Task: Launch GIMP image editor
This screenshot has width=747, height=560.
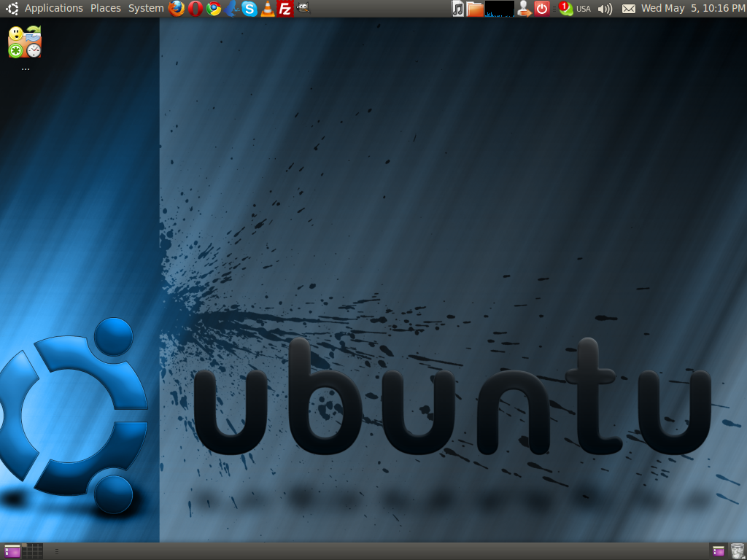Action: click(x=303, y=7)
